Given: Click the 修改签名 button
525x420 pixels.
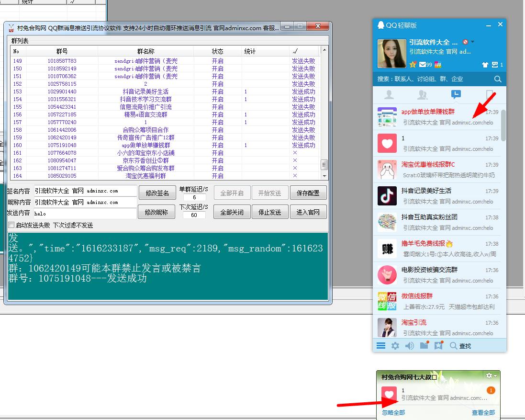Looking at the screenshot, I should pos(156,193).
